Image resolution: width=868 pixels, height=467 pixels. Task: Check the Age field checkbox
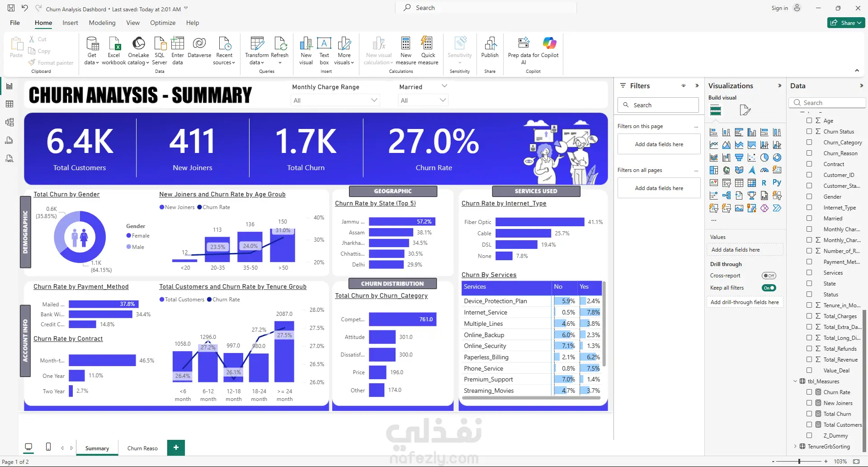click(x=809, y=120)
